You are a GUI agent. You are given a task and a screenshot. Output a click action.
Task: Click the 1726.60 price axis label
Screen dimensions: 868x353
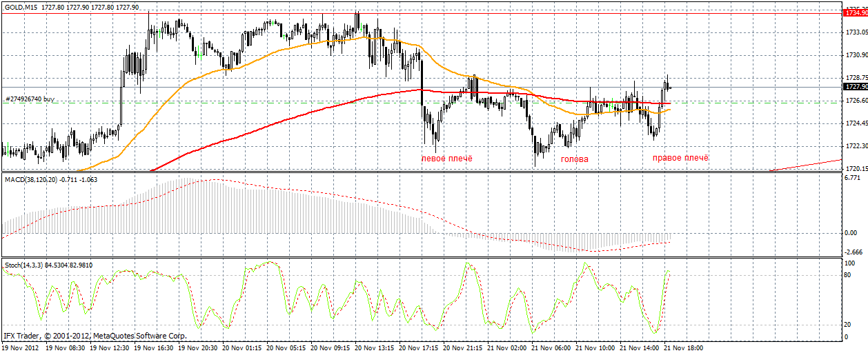click(x=856, y=101)
